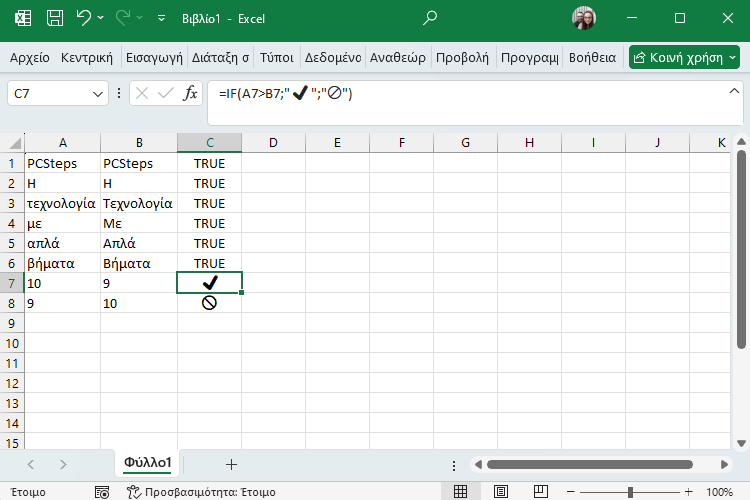Click the vertical scrollbar thumb
This screenshot has width=750, height=500.
[741, 249]
